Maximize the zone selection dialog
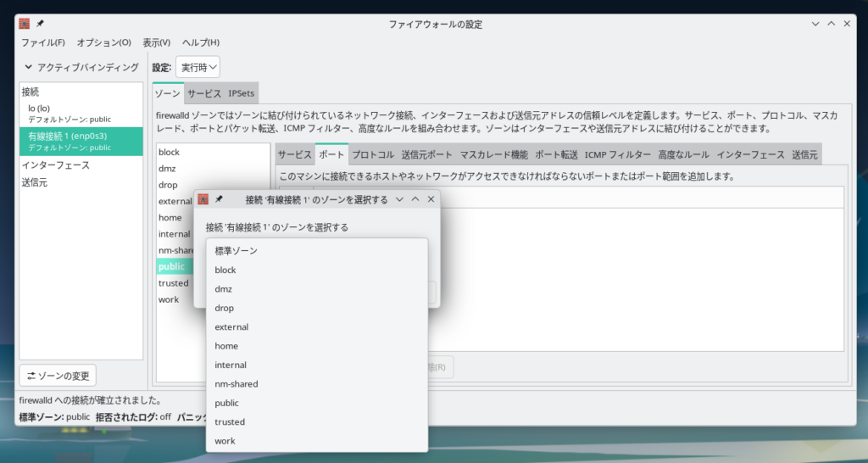 pyautogui.click(x=415, y=199)
